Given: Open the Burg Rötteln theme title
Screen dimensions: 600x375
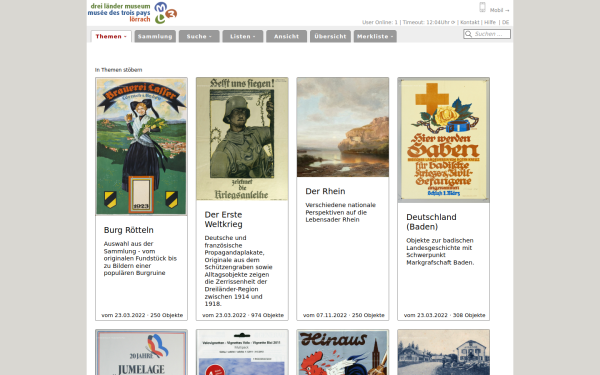Looking at the screenshot, I should point(129,230).
